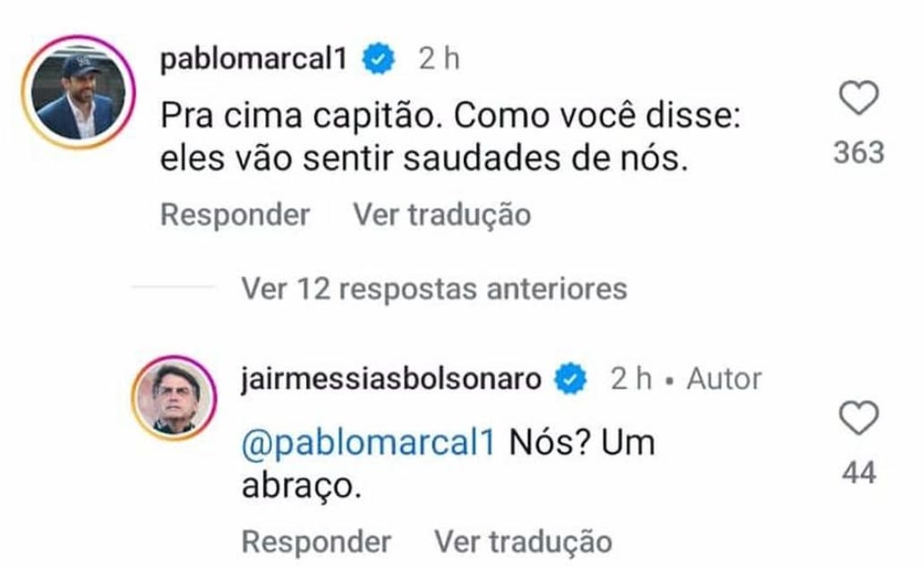
Task: Select Ver tradução under the first comment
Action: tap(442, 215)
